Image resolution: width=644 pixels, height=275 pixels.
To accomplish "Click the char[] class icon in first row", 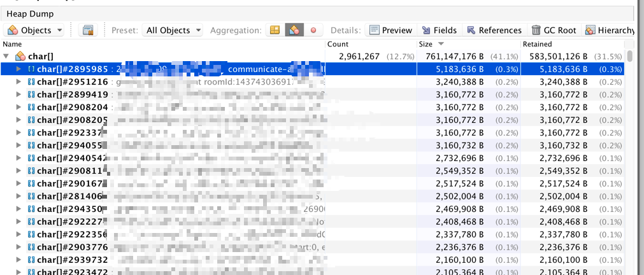I will pyautogui.click(x=20, y=57).
